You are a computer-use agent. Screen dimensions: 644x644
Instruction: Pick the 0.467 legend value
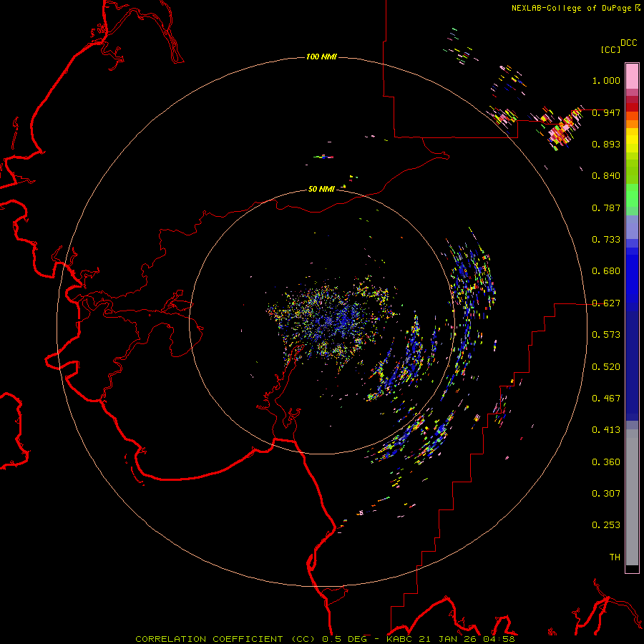pyautogui.click(x=606, y=399)
